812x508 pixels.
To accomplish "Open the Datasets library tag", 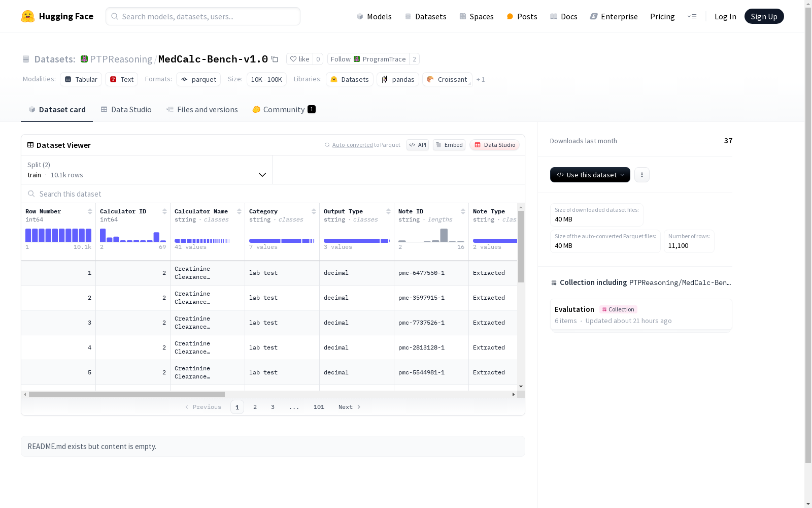I will coord(350,79).
